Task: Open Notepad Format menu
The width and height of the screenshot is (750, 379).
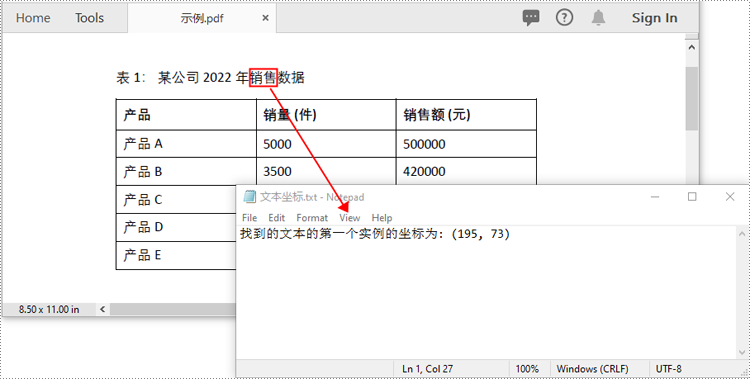Action: (312, 218)
